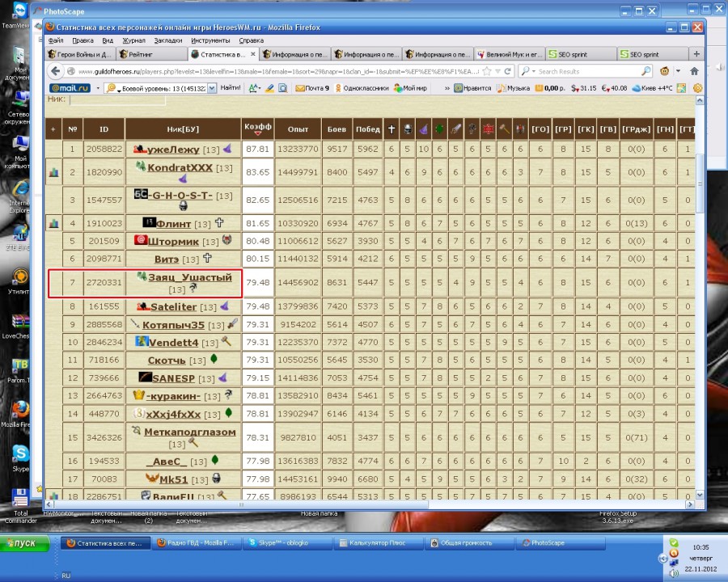Bookmark page with the star icon

(487, 71)
